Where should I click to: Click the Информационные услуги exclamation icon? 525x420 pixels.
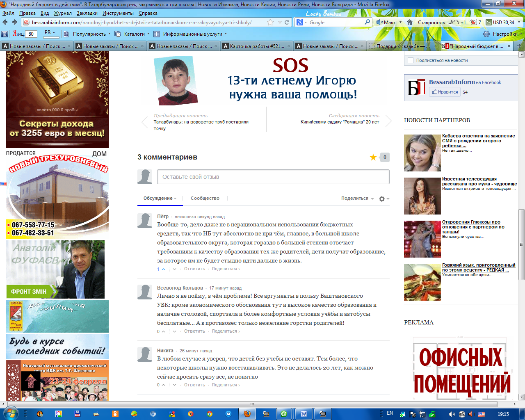point(157,34)
